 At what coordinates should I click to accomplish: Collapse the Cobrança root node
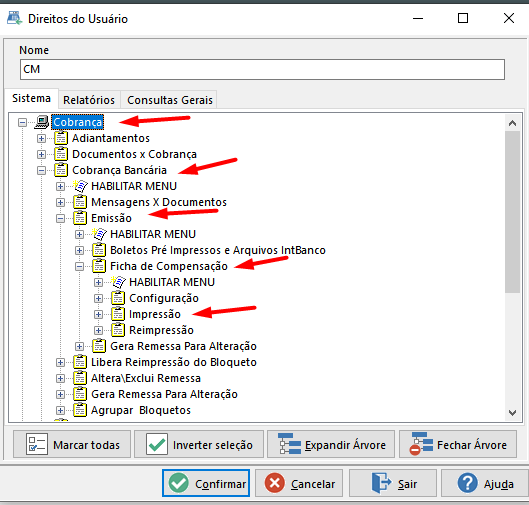pyautogui.click(x=22, y=122)
